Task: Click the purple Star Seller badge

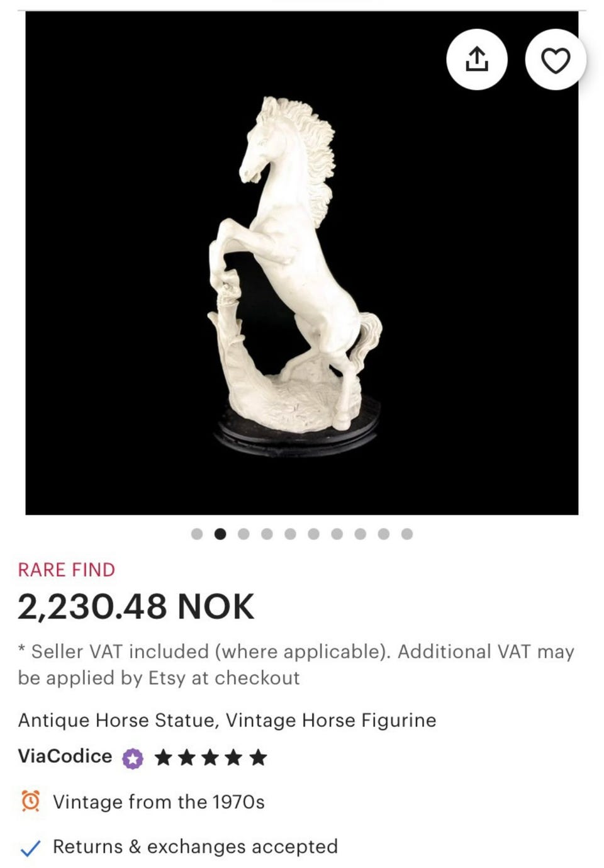Action: coord(133,758)
